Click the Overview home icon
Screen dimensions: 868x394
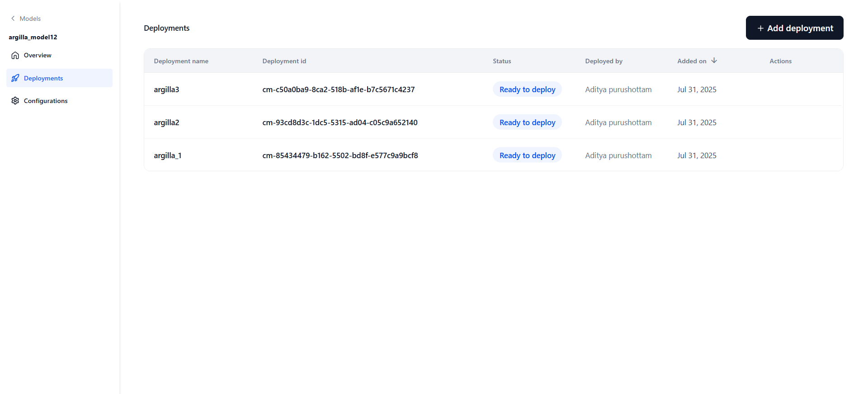(15, 56)
